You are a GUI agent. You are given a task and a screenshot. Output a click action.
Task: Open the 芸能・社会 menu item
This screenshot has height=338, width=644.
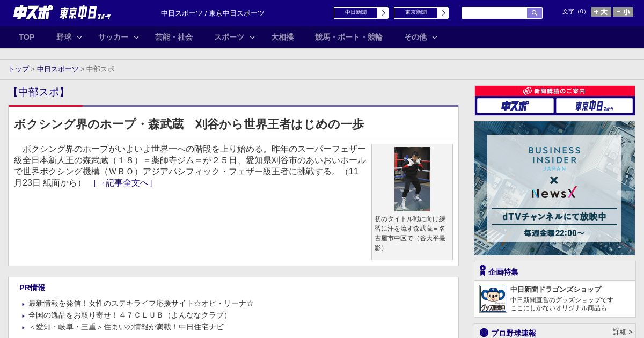174,37
